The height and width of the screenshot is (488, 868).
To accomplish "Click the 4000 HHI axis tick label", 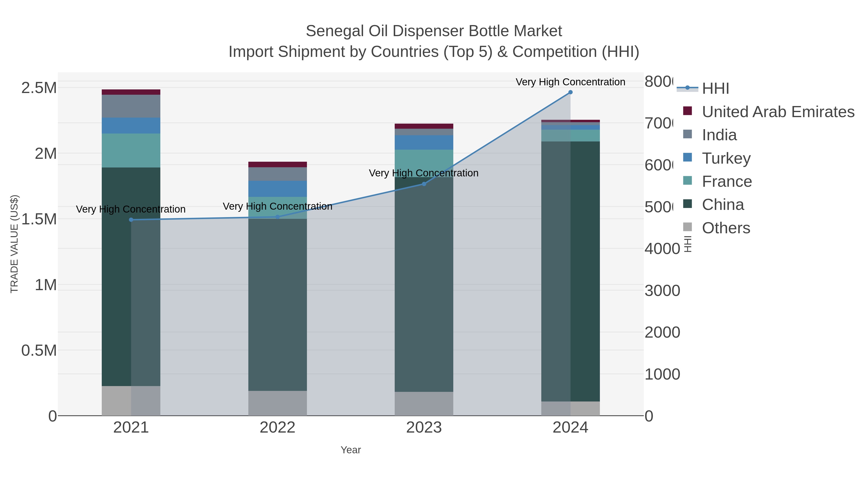I will (x=663, y=249).
